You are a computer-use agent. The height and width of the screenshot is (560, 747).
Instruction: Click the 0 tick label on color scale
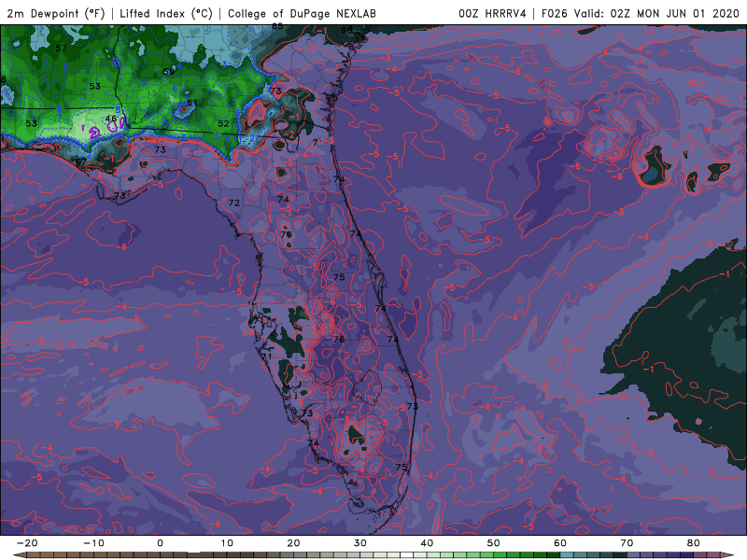pos(160,543)
